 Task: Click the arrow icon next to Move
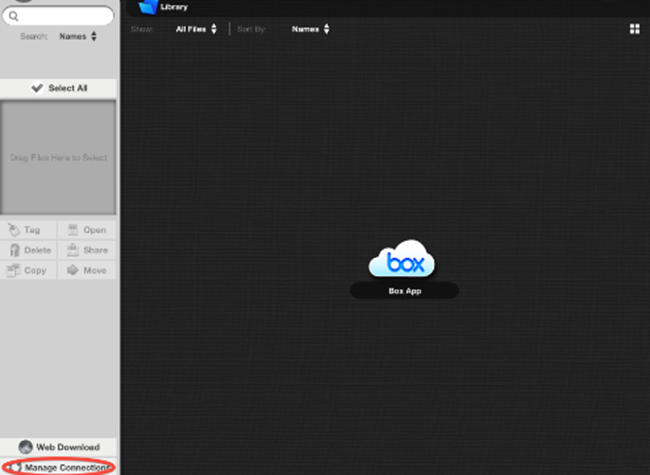73,270
